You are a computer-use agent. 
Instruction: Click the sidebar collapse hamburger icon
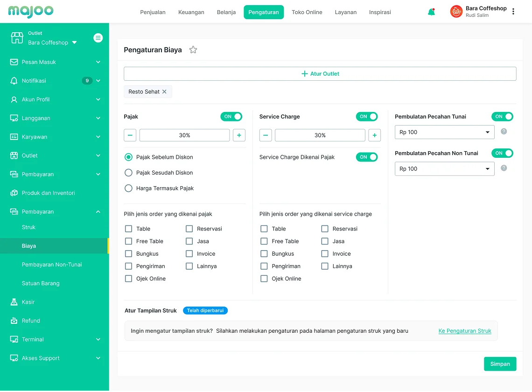[98, 38]
